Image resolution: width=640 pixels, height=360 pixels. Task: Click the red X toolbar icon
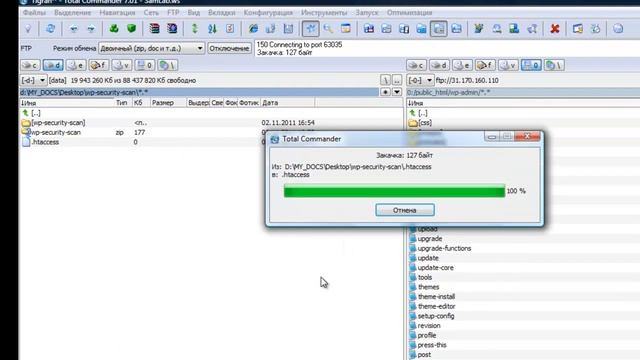(555, 29)
